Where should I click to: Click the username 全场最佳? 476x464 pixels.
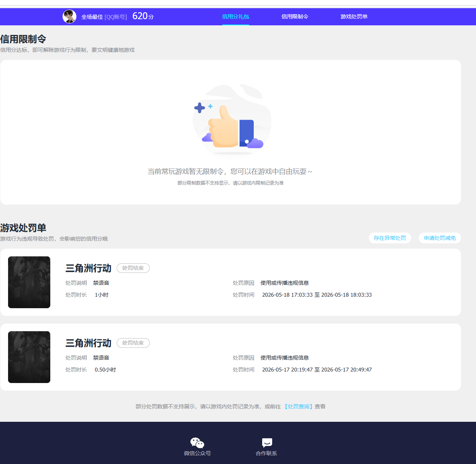tap(92, 17)
